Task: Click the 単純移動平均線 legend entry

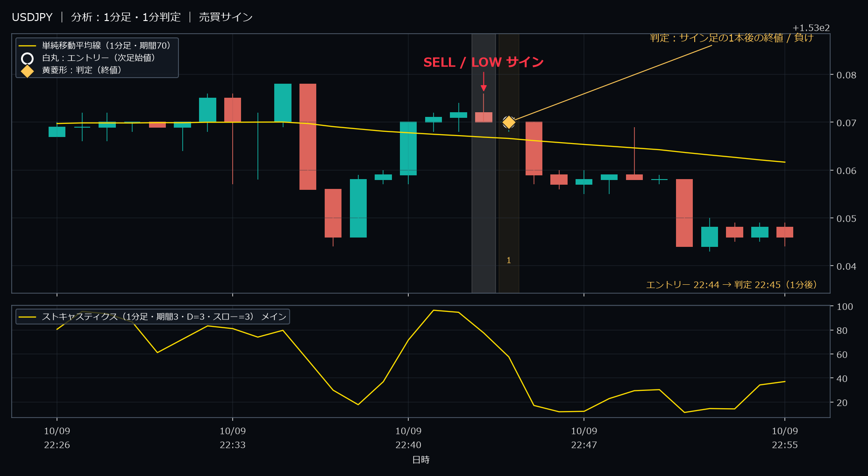Action: click(97, 46)
